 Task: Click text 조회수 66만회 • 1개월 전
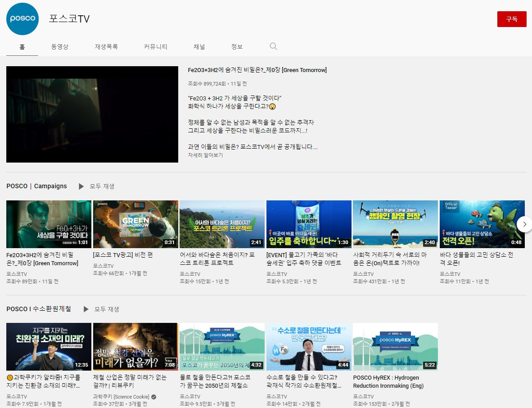pyautogui.click(x=120, y=273)
